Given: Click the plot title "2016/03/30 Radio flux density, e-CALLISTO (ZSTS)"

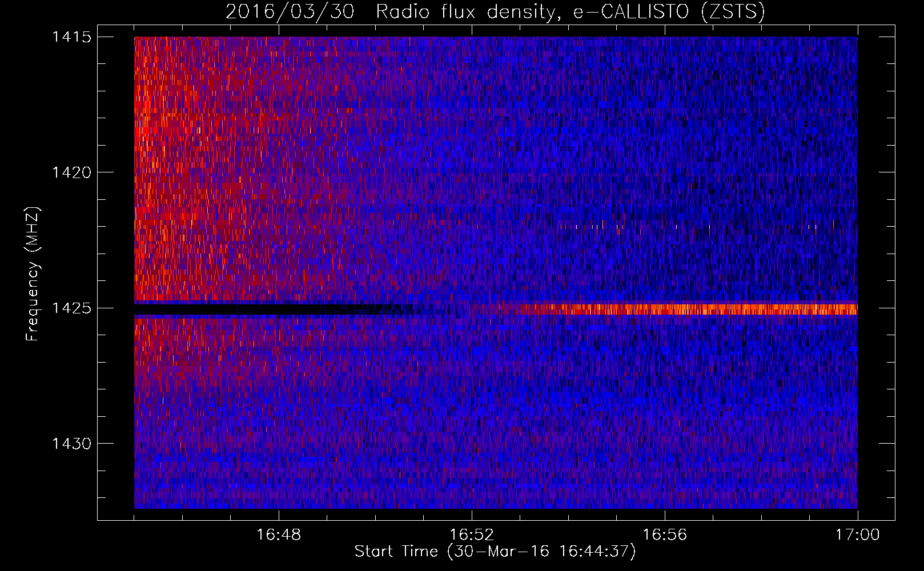Looking at the screenshot, I should point(495,11).
